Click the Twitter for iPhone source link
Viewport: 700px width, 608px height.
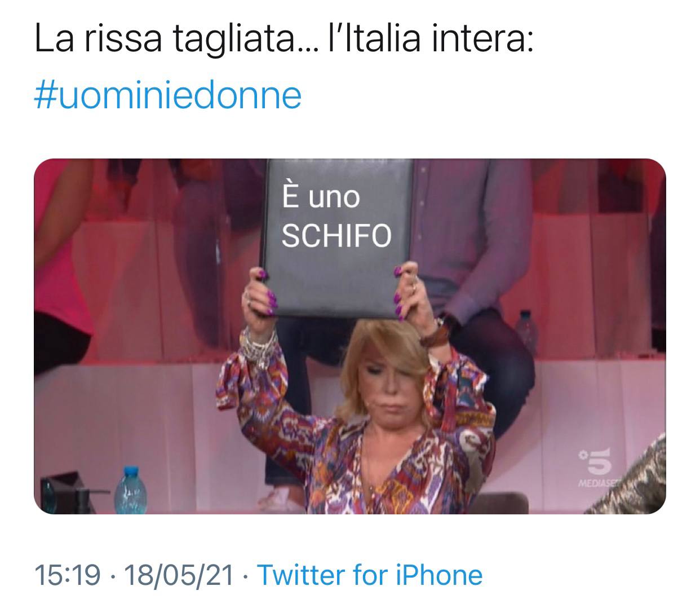[x=370, y=575]
